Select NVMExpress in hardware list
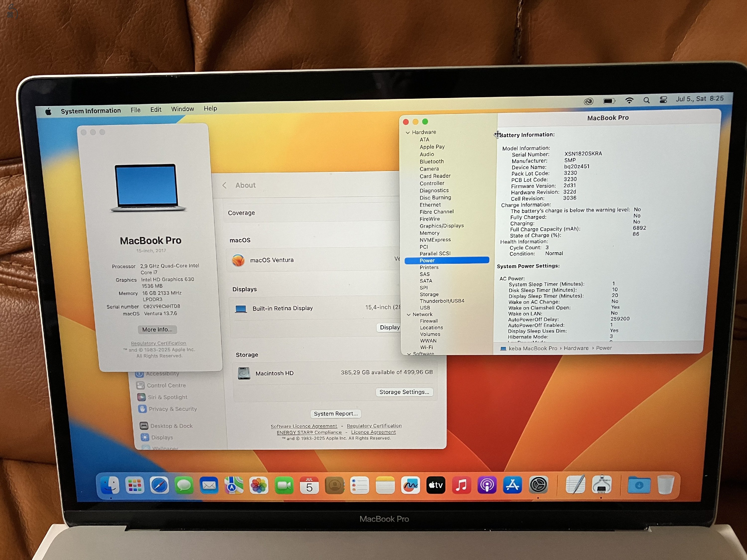Screen dimensions: 747x560 (435, 240)
